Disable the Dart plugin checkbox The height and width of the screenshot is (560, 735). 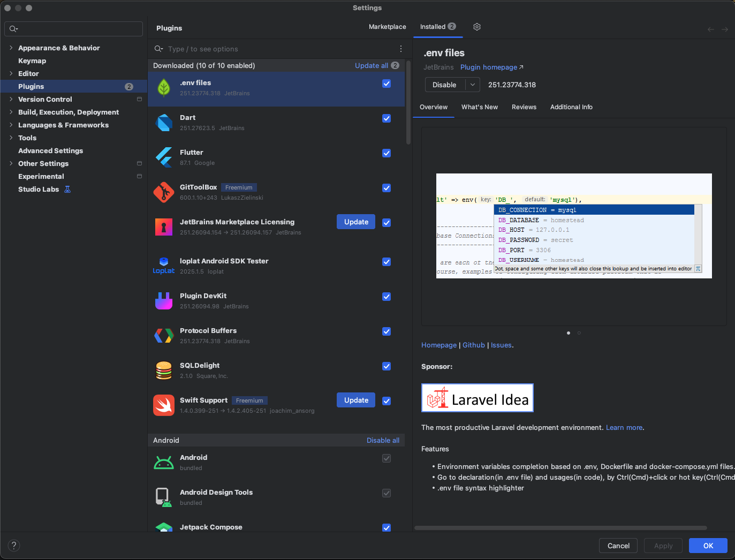387,118
